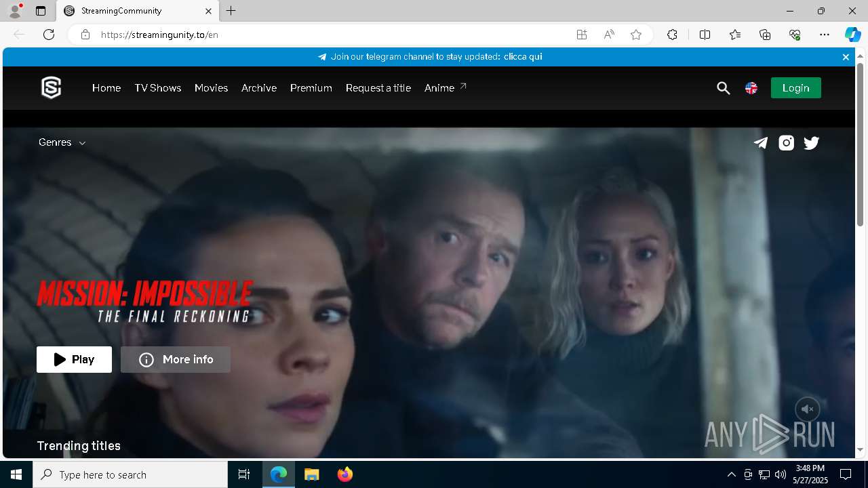
Task: Go to the Home menu item
Action: click(106, 88)
